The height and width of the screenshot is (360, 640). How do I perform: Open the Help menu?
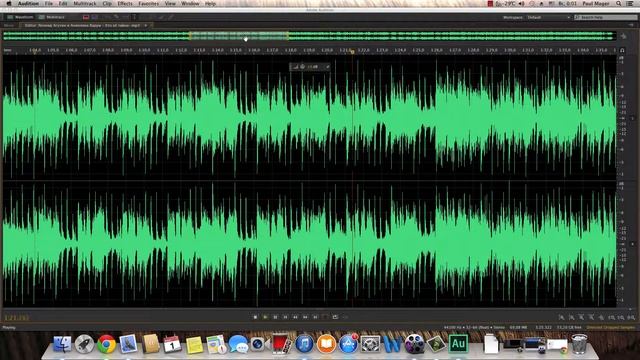[210, 4]
